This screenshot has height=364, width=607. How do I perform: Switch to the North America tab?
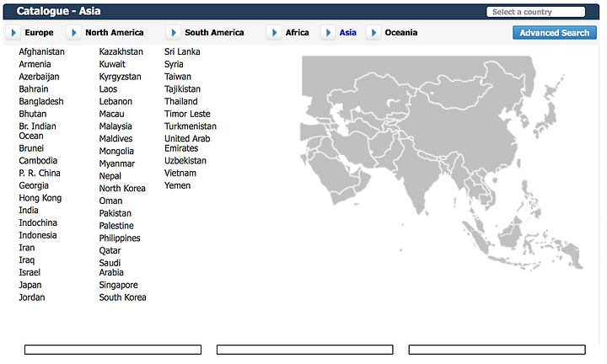pos(115,33)
